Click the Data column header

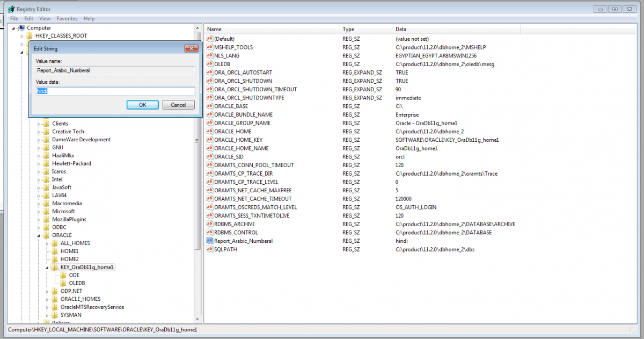coord(401,29)
